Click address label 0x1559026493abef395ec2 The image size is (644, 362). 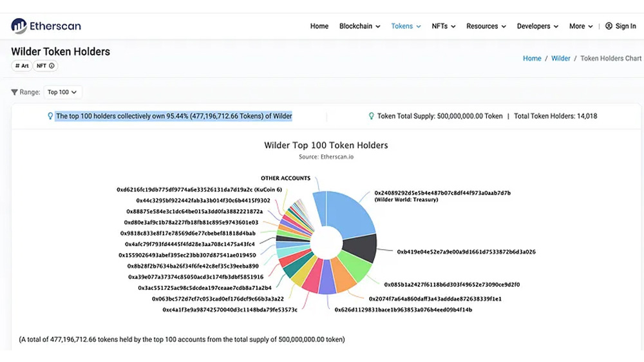[187, 255]
